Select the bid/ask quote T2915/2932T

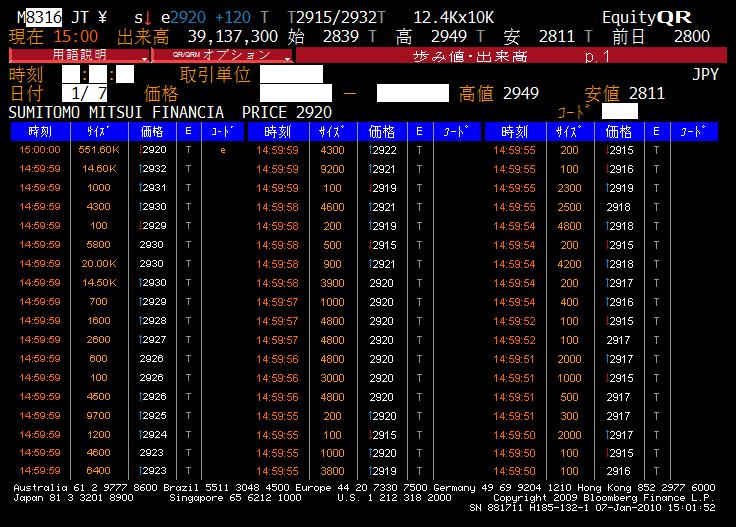coord(336,17)
